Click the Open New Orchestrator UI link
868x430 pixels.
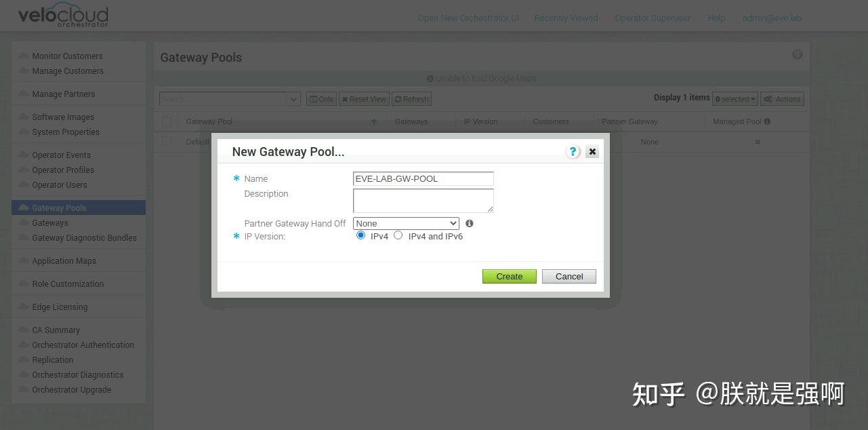tap(468, 18)
